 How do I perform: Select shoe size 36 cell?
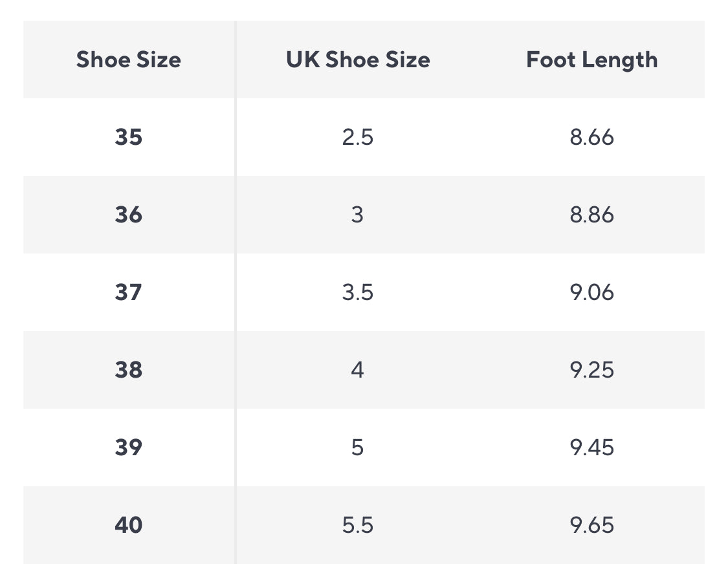(128, 215)
